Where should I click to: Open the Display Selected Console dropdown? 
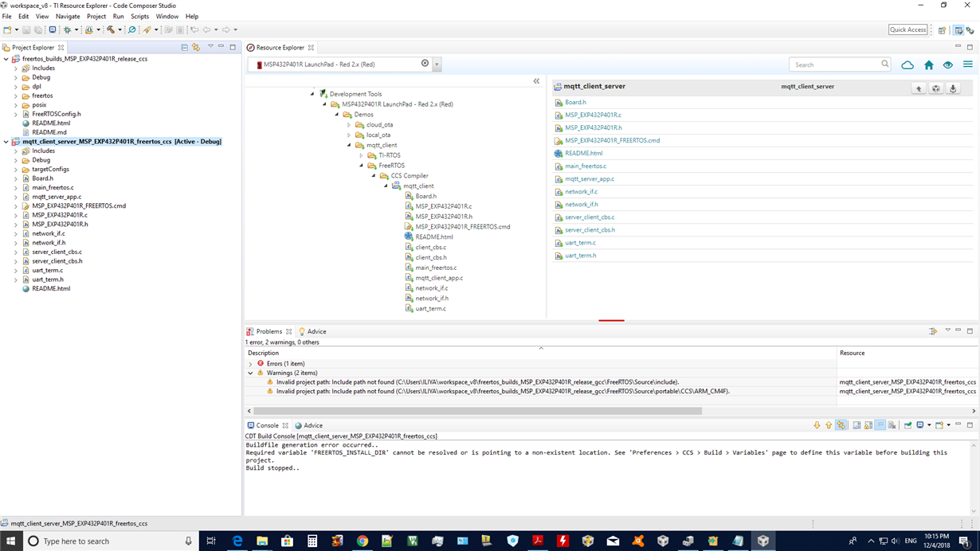(x=929, y=425)
